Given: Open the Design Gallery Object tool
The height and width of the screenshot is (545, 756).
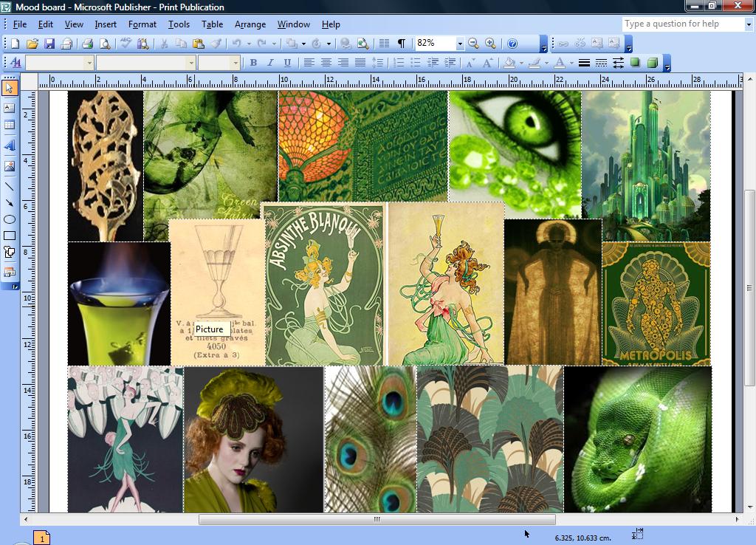Looking at the screenshot, I should pos(9,272).
